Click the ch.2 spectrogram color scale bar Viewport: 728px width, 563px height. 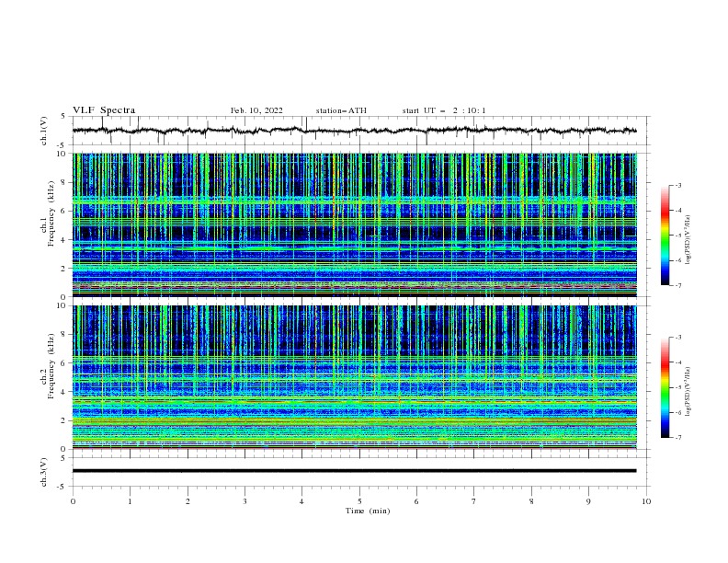coord(665,387)
